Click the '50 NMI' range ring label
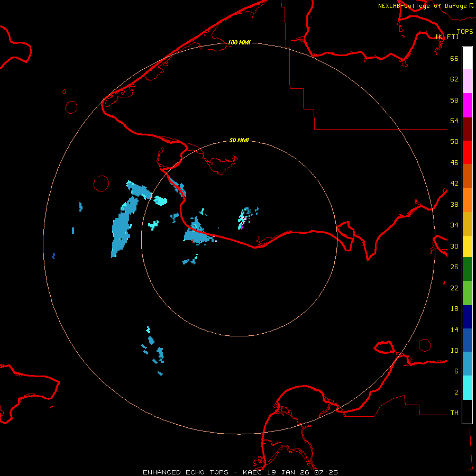476x476 pixels. pyautogui.click(x=239, y=140)
